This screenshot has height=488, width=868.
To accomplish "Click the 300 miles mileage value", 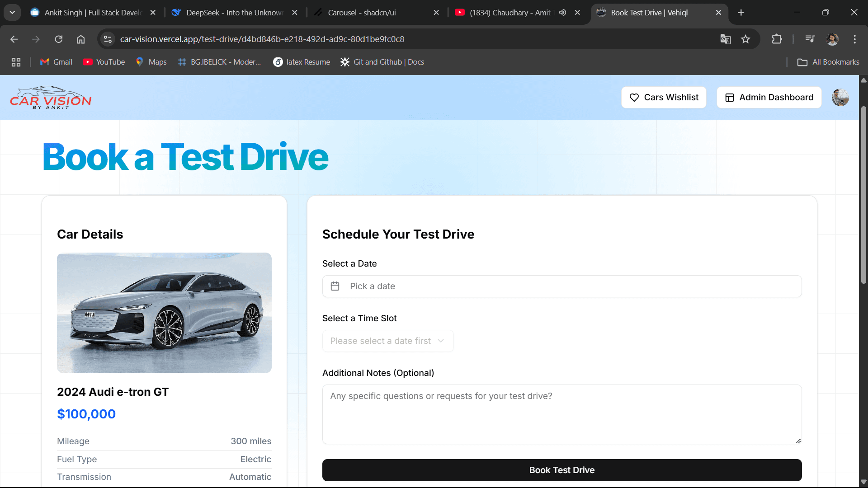I will [251, 441].
